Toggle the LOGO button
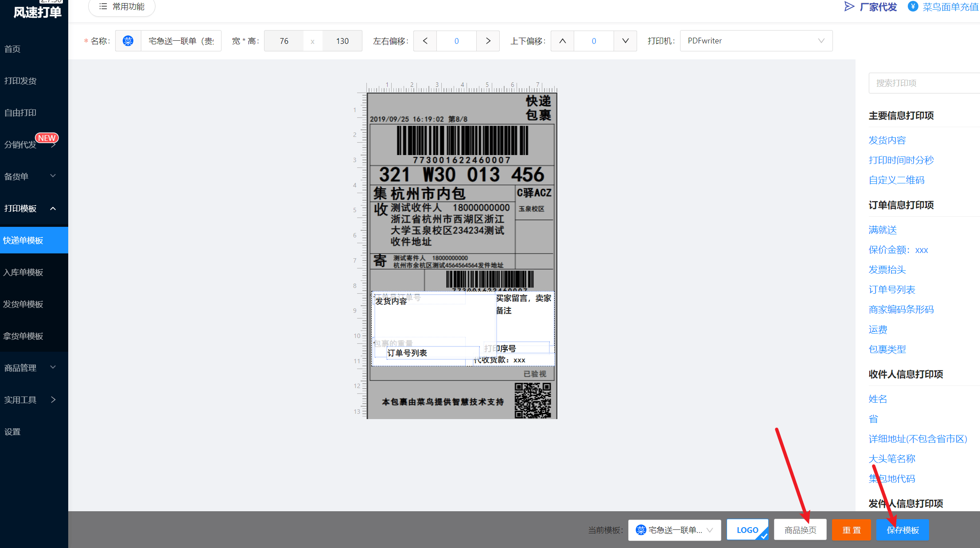 [x=747, y=530]
